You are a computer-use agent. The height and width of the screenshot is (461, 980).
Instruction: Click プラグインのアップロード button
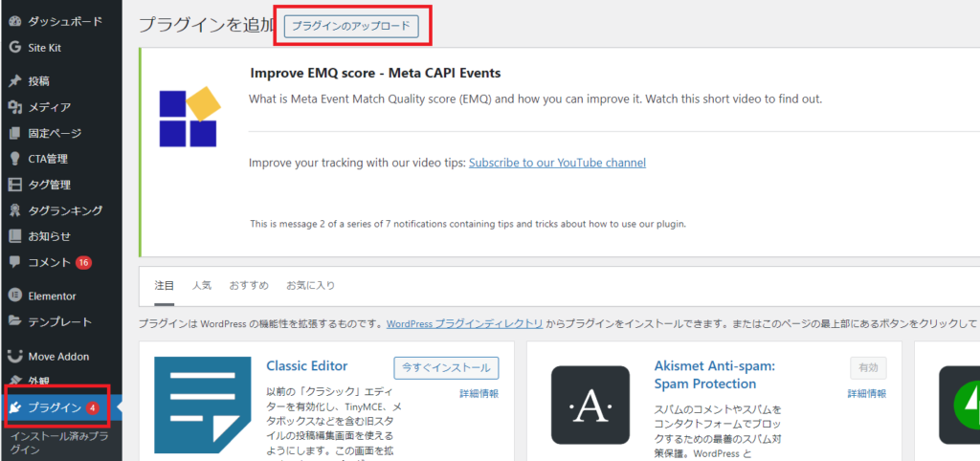351,26
